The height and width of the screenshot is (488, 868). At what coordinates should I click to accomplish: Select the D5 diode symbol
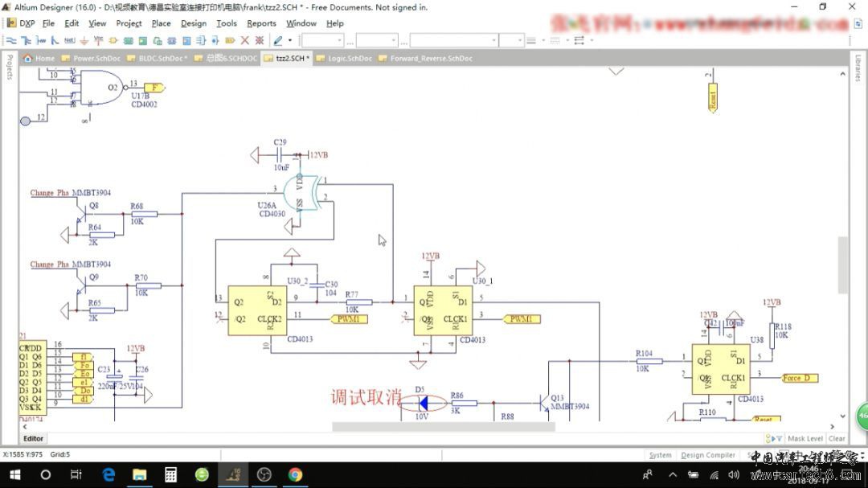point(423,404)
